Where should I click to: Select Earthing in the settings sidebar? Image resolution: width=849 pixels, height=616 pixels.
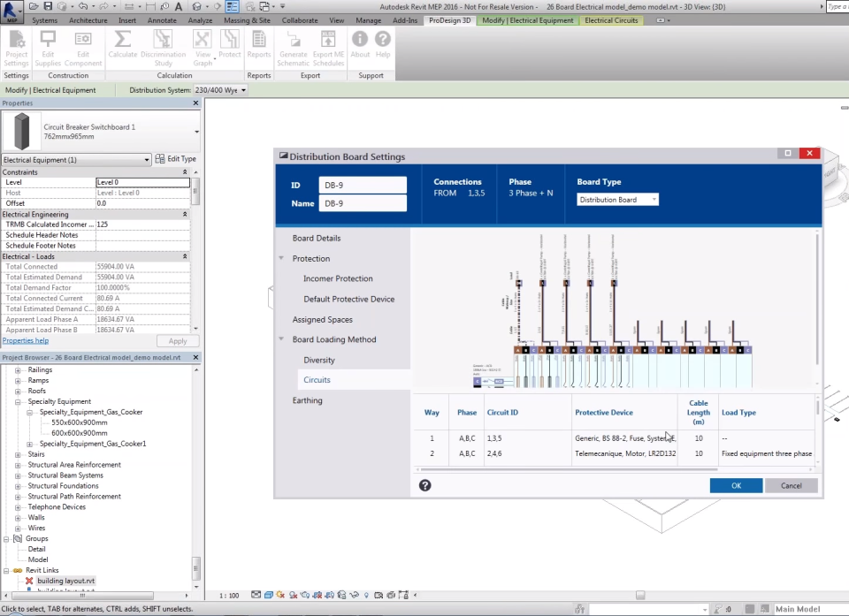[308, 400]
